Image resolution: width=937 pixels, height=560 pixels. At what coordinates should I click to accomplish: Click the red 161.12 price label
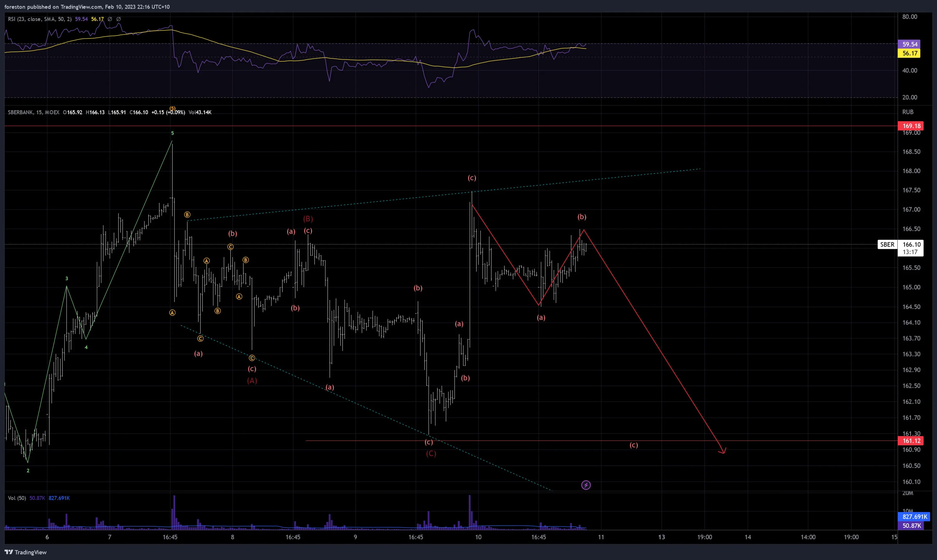(911, 441)
